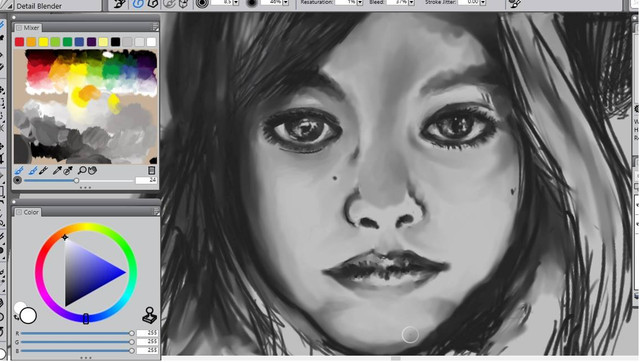Swap main and additional colors
Image resolution: width=640 pixels, height=362 pixels.
click(x=16, y=318)
